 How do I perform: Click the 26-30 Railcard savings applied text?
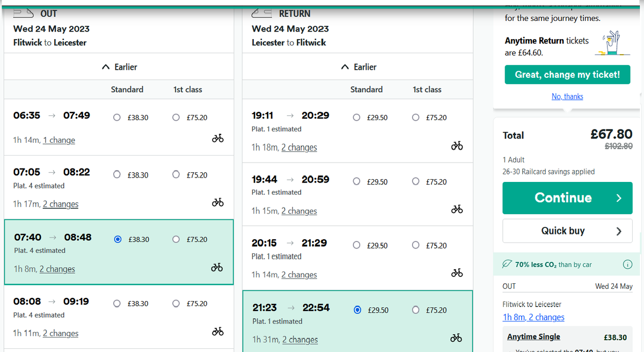(x=548, y=172)
